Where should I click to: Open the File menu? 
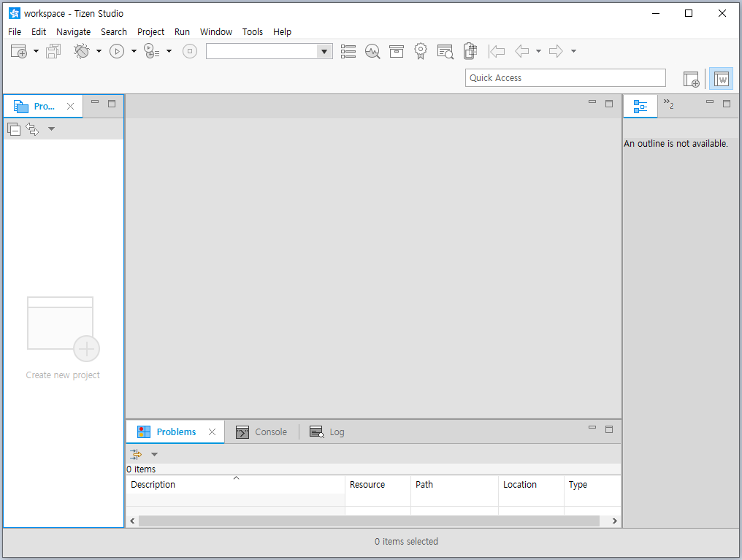(15, 31)
